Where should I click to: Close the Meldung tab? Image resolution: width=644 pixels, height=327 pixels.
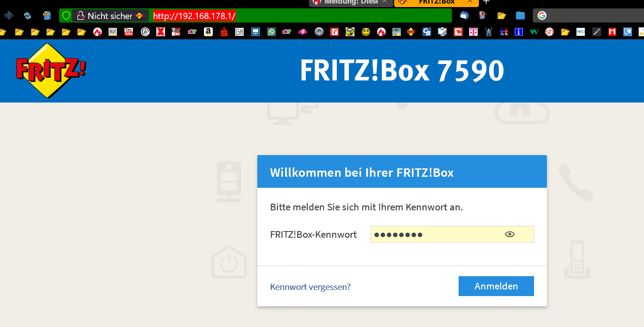[385, 2]
